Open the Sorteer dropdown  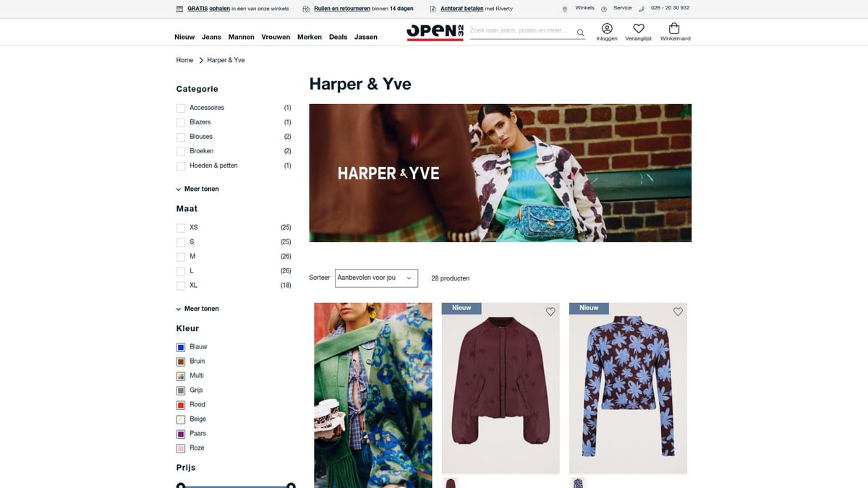pyautogui.click(x=375, y=278)
